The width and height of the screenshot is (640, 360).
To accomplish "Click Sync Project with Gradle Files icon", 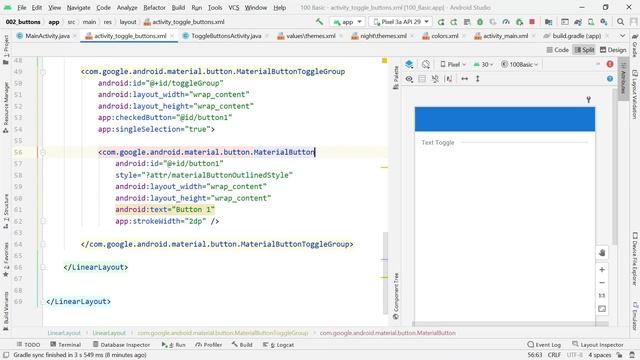I will click(x=578, y=22).
